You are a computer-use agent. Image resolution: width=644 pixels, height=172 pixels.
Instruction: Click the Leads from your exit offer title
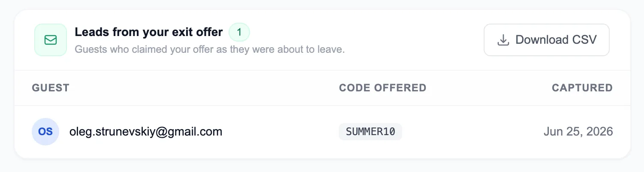(149, 32)
